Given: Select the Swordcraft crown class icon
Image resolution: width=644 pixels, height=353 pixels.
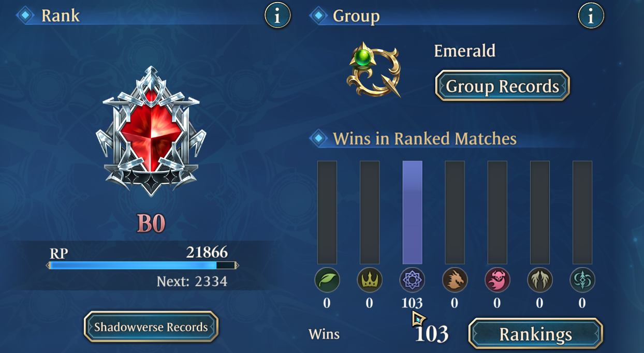Looking at the screenshot, I should (x=370, y=281).
